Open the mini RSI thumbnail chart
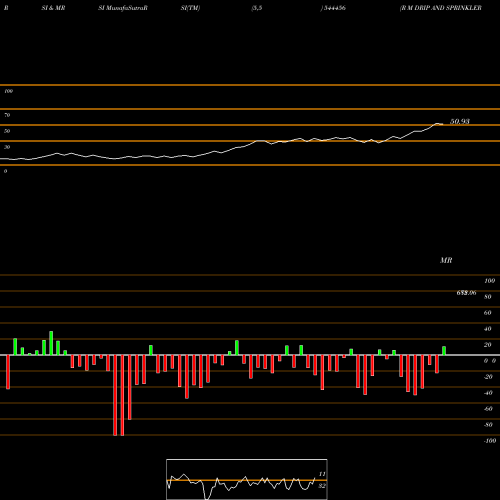500x500 pixels. click(247, 479)
